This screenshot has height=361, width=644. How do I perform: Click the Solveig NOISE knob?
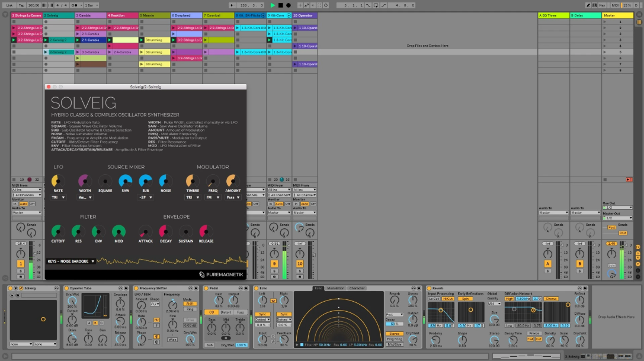coord(165,181)
